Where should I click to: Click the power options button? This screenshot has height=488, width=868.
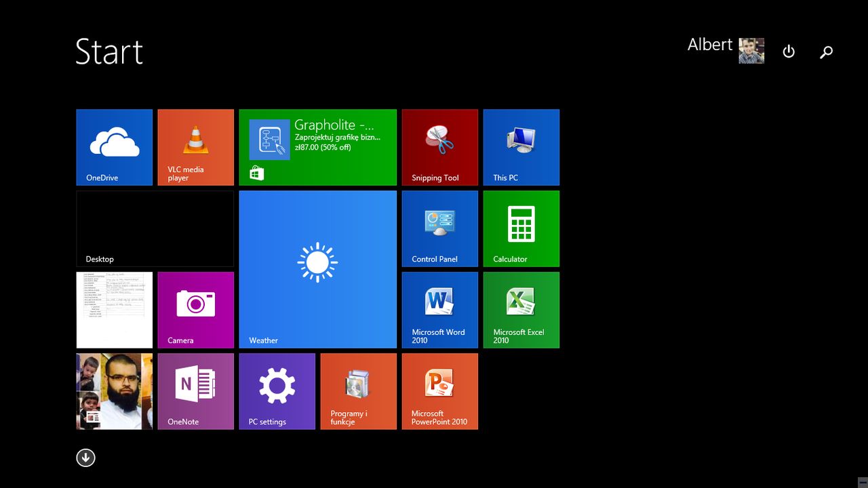point(789,52)
